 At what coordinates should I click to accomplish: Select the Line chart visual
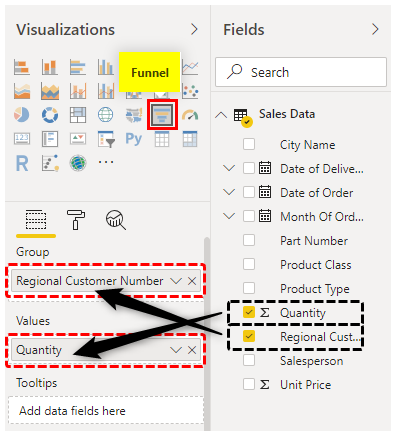[x=190, y=68]
